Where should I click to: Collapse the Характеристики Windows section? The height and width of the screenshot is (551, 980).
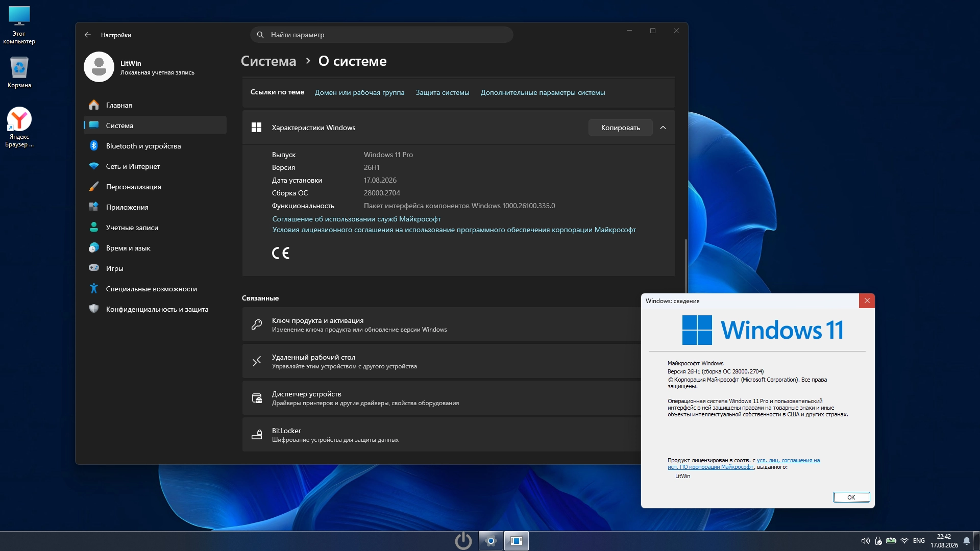pyautogui.click(x=663, y=128)
